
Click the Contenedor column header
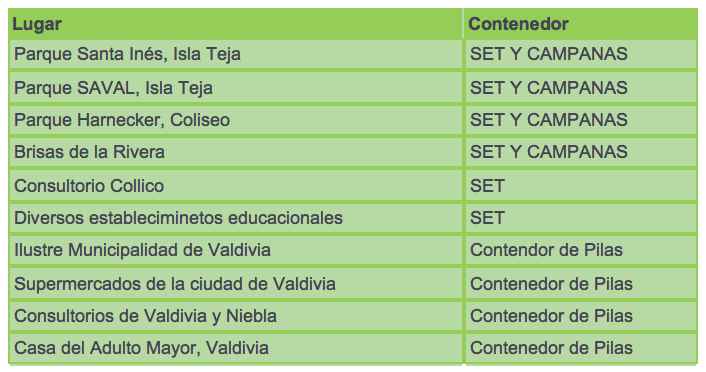tap(580, 24)
